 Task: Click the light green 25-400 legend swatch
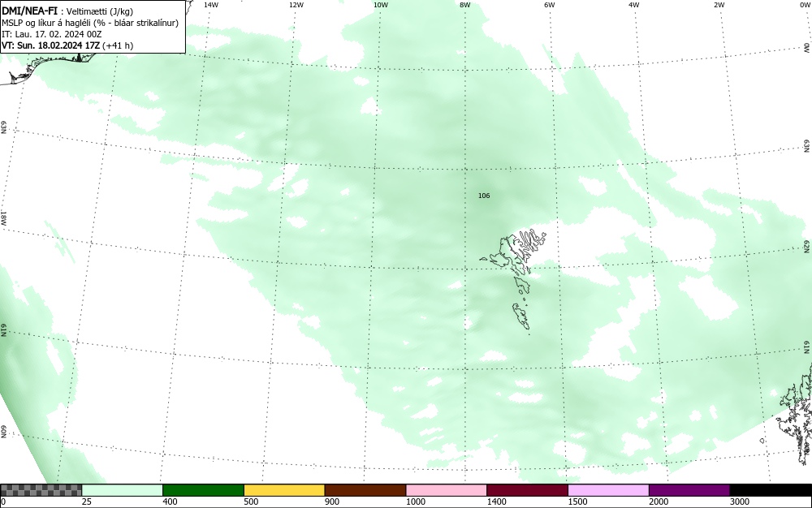pos(123,490)
